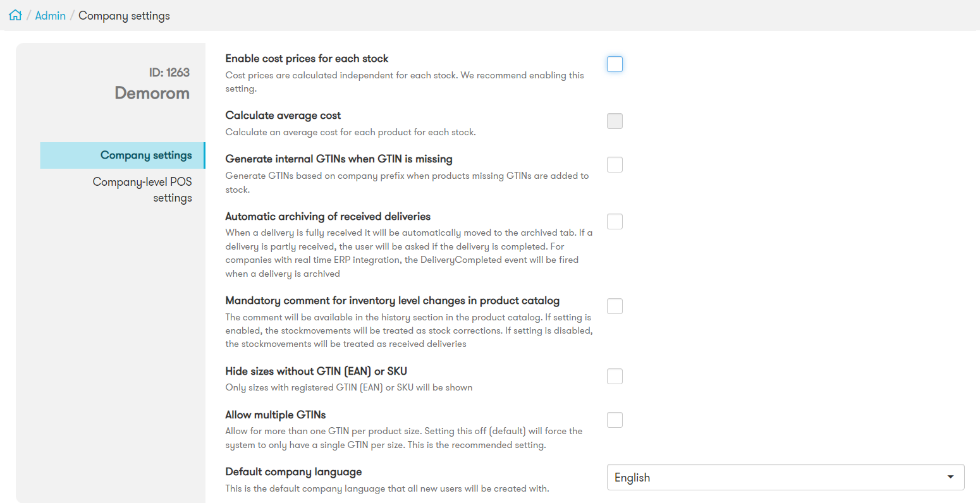The image size is (980, 503).
Task: Click the Hide sizes without GTIN heading
Action: [x=316, y=371]
